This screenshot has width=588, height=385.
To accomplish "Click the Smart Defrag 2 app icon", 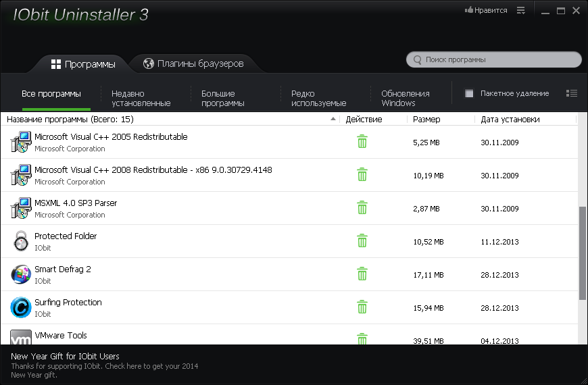I will [21, 274].
